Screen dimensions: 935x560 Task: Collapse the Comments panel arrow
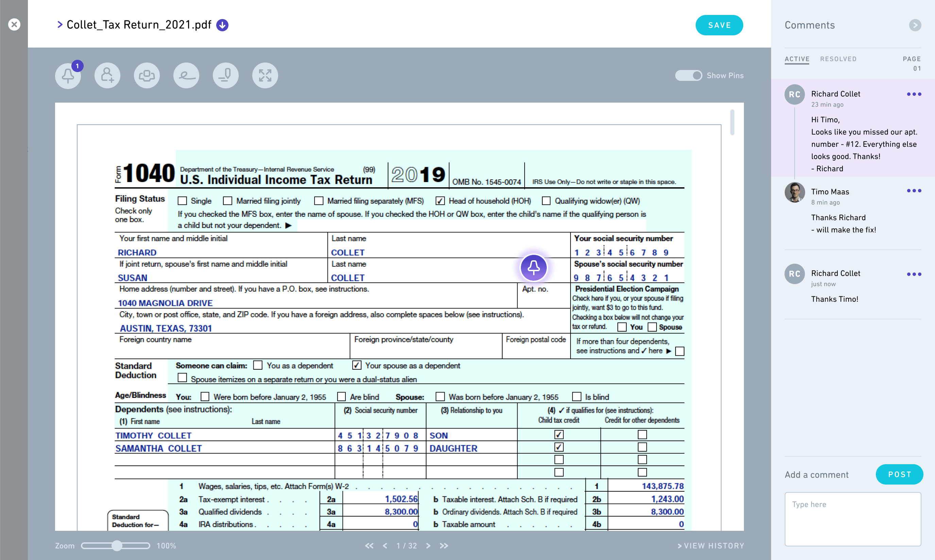tap(915, 25)
